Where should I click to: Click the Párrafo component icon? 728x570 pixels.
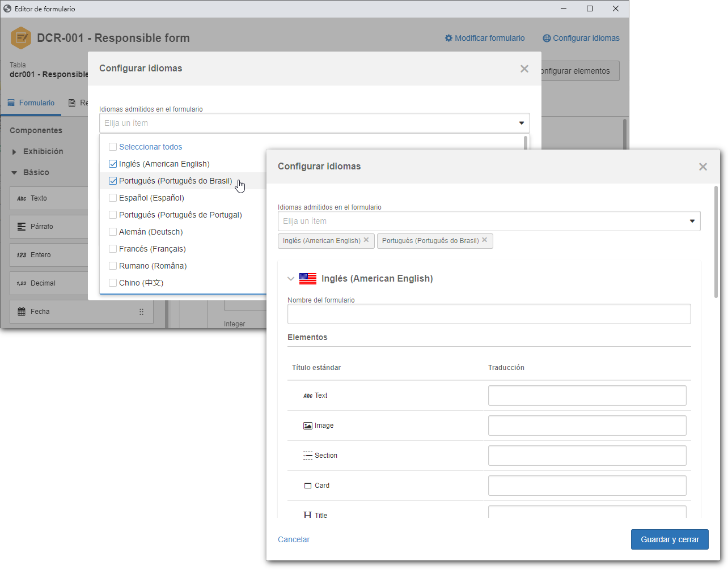(22, 227)
